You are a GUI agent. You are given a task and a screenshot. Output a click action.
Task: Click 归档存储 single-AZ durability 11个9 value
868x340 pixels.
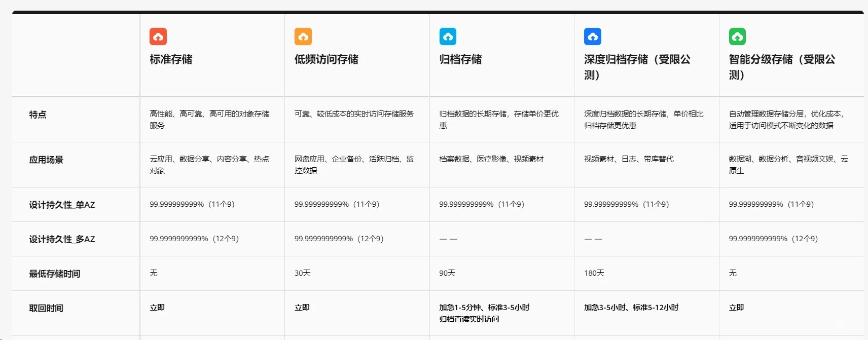(x=482, y=204)
